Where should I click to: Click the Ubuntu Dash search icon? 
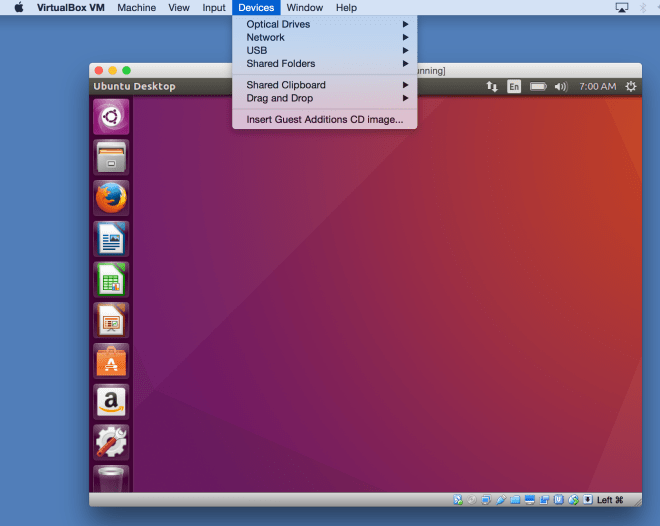coord(111,117)
